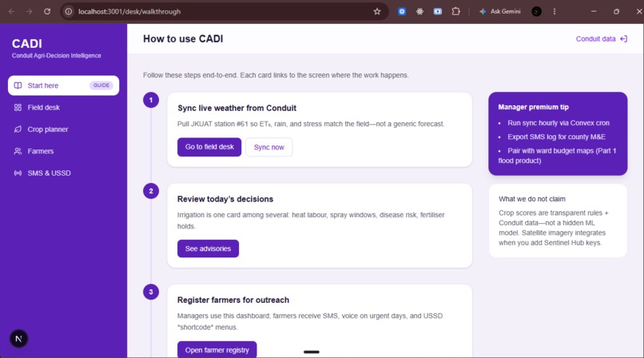Click the site information icon in address bar

[x=69, y=11]
